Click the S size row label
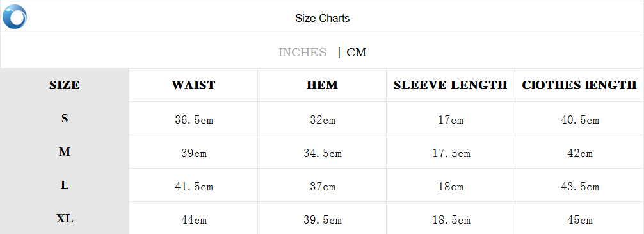The height and width of the screenshot is (234, 644). 65,119
